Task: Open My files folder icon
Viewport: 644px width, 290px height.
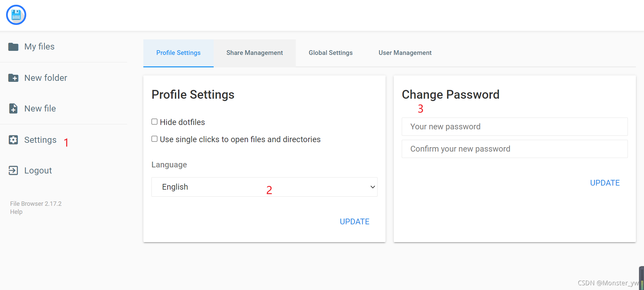Action: click(x=13, y=47)
